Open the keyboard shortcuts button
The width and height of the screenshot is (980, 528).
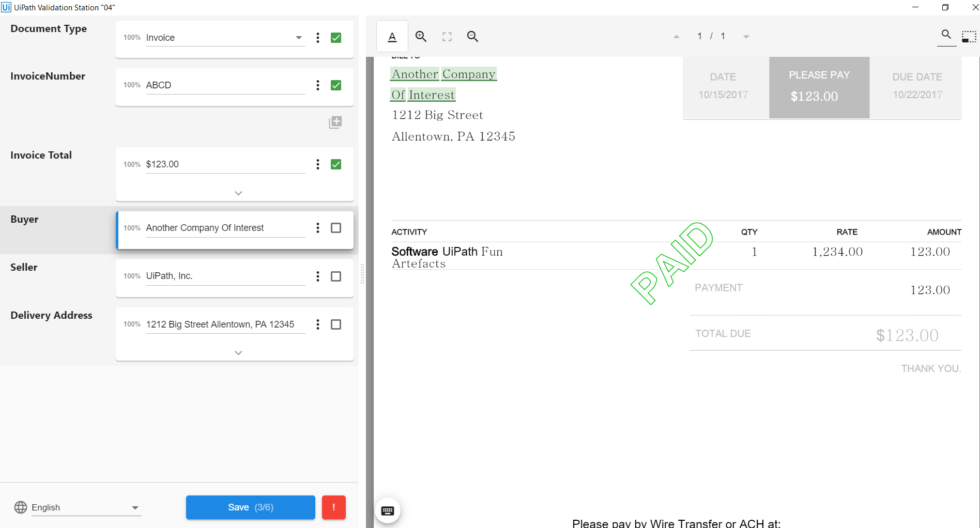[387, 510]
